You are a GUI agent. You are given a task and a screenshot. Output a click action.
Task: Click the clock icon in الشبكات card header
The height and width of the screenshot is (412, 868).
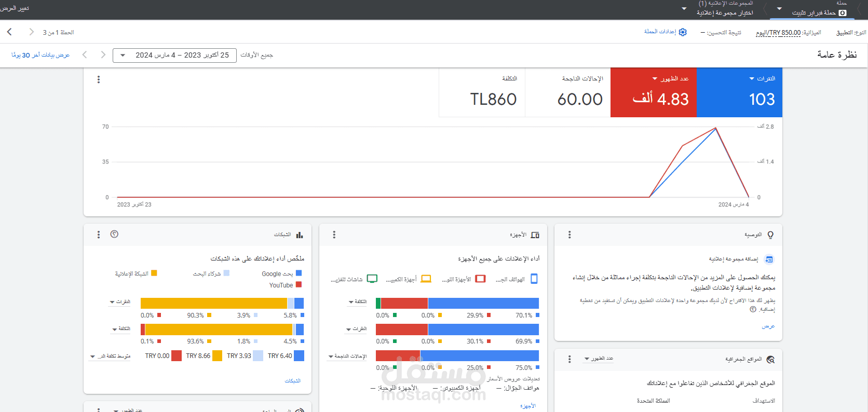click(115, 235)
